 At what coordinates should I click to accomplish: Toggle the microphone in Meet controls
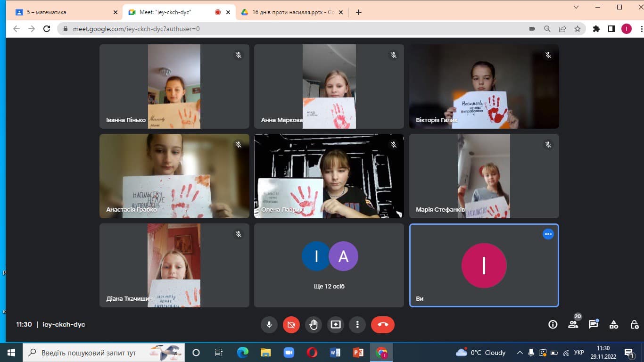(x=269, y=324)
